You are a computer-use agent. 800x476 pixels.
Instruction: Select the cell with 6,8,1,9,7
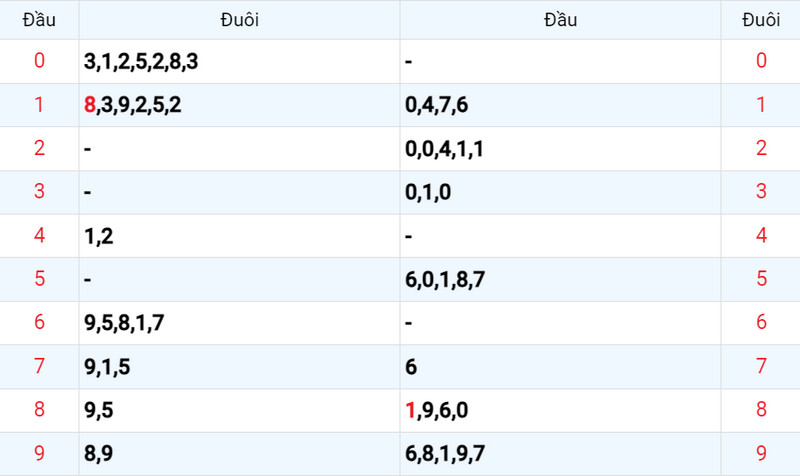click(x=560, y=454)
